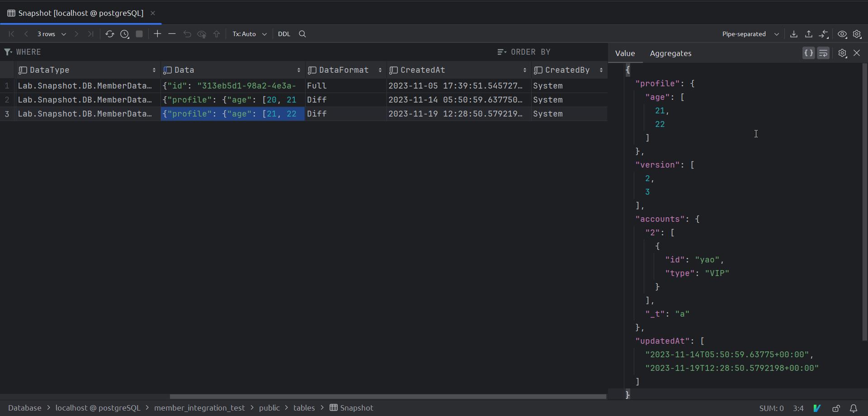Screen dimensions: 868x416
Task: Delete row using the minus icon
Action: 172,34
